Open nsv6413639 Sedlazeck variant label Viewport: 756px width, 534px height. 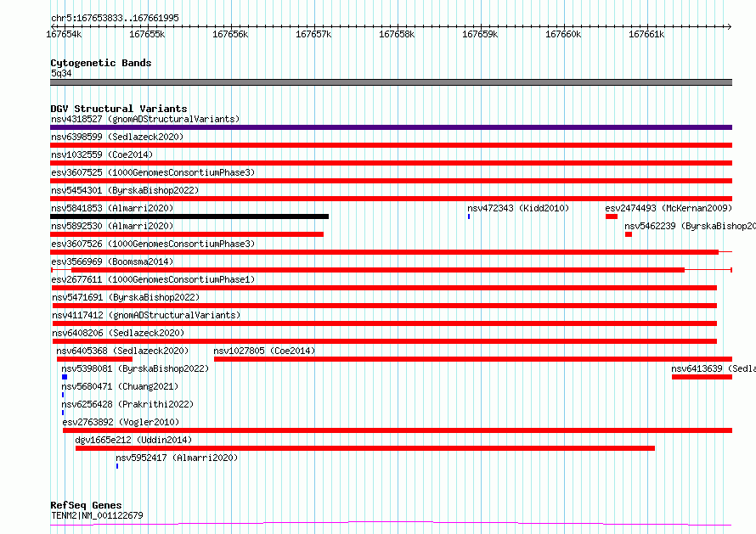pos(714,368)
